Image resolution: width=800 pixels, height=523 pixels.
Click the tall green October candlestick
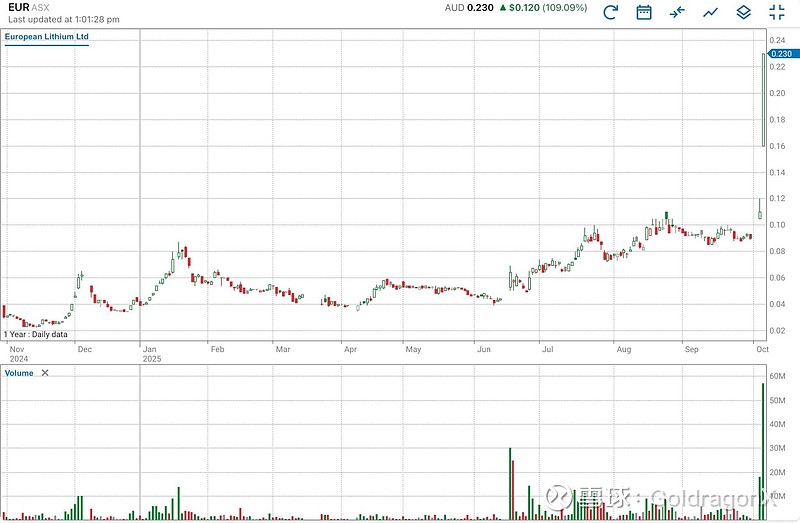(764, 99)
